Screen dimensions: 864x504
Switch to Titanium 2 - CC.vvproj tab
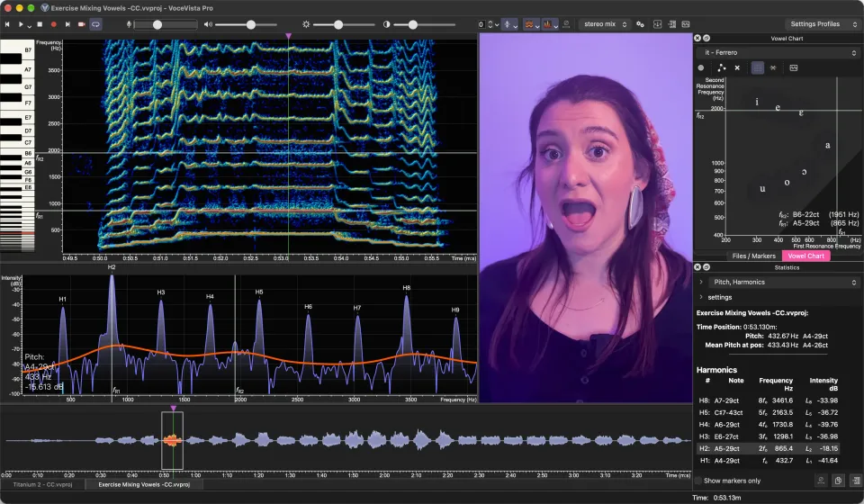(x=42, y=485)
